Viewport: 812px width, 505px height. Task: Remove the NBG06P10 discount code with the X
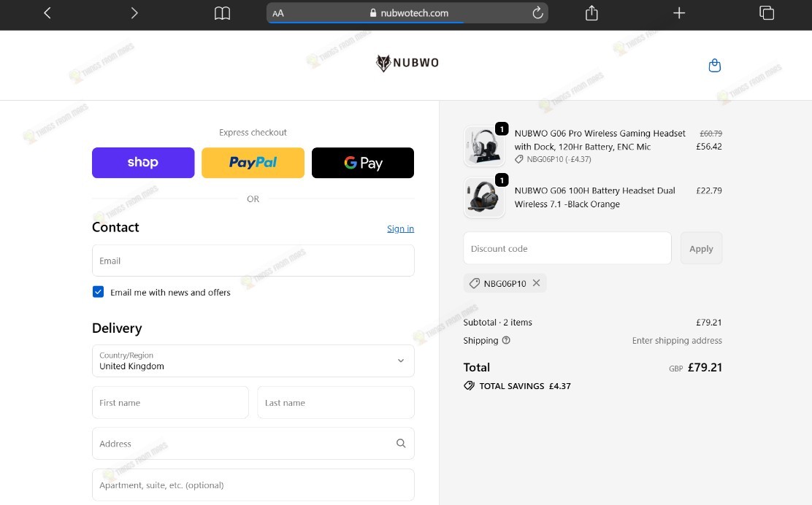click(537, 283)
